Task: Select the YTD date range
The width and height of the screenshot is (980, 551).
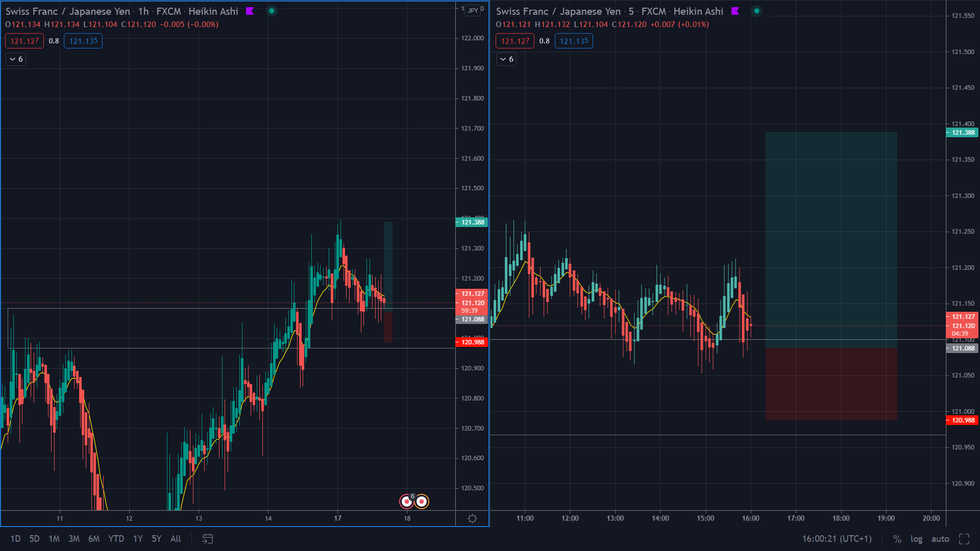Action: (x=116, y=539)
